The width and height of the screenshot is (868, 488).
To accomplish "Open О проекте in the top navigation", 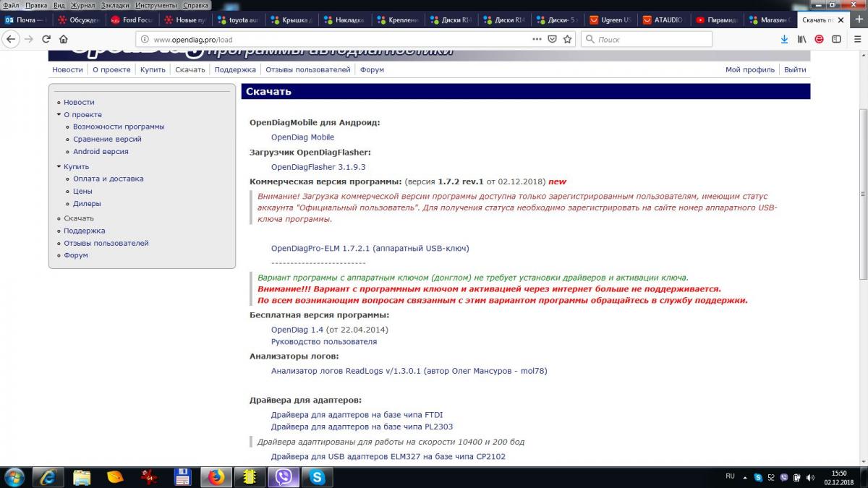I will point(111,69).
